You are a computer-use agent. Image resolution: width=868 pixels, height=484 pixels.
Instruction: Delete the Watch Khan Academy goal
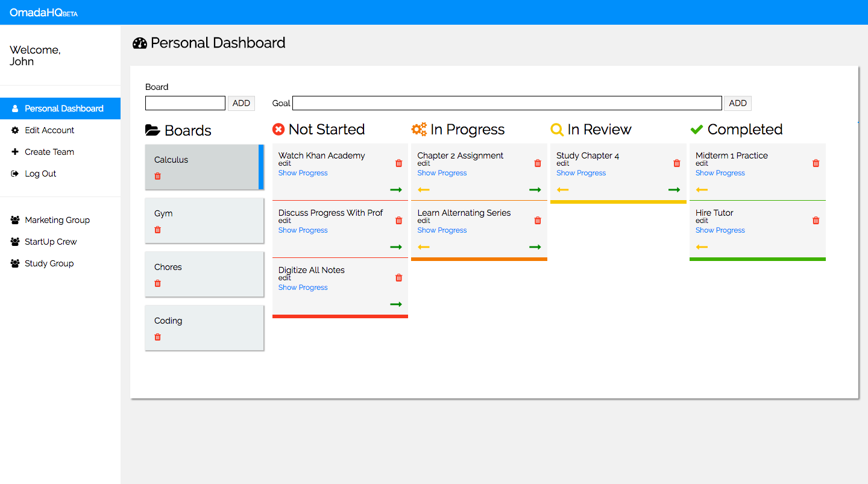click(398, 163)
